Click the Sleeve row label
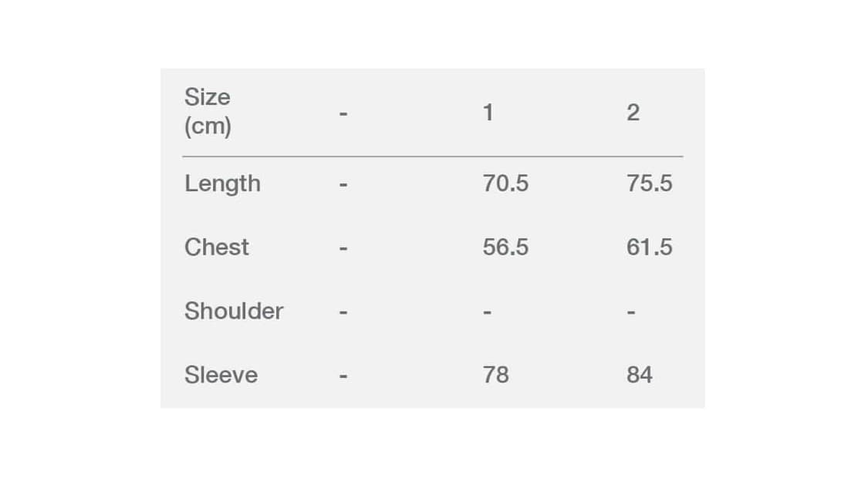Image resolution: width=868 pixels, height=492 pixels. click(221, 375)
